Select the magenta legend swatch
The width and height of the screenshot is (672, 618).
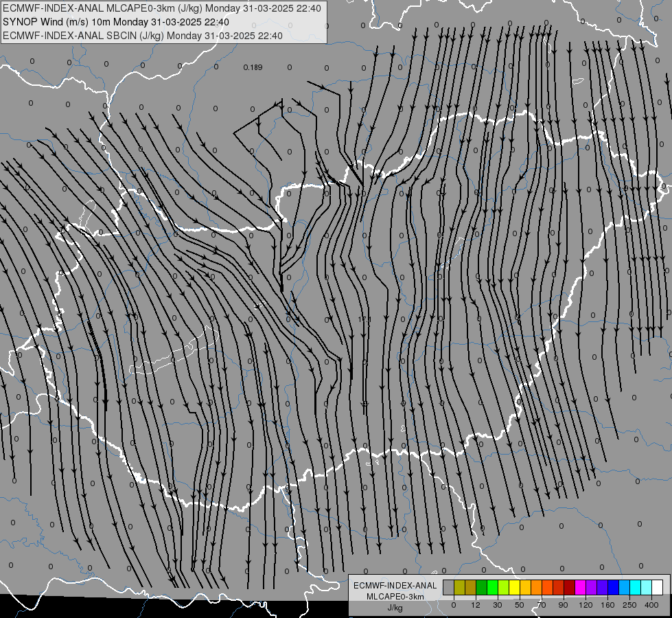pyautogui.click(x=580, y=587)
